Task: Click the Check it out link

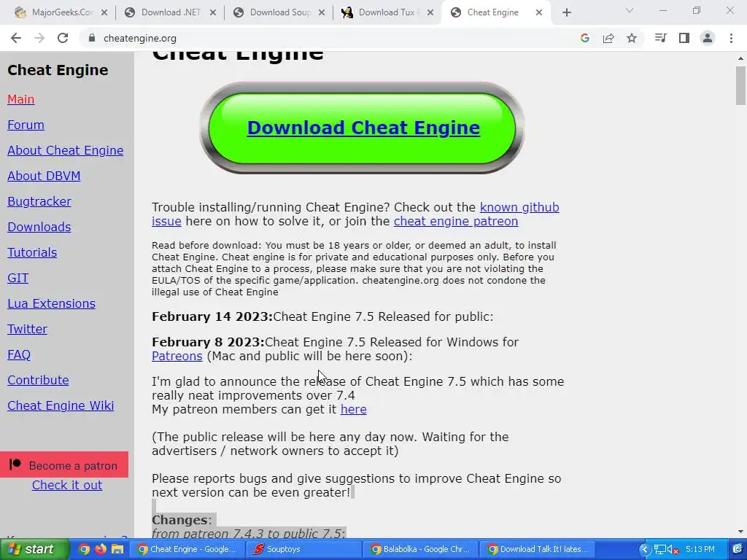Action: click(x=66, y=485)
